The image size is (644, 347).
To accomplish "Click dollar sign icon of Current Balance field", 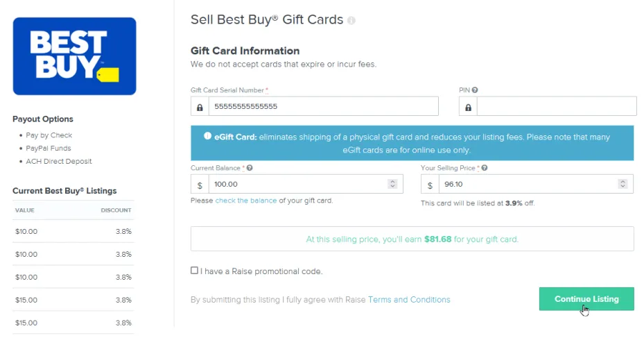I will tap(200, 185).
